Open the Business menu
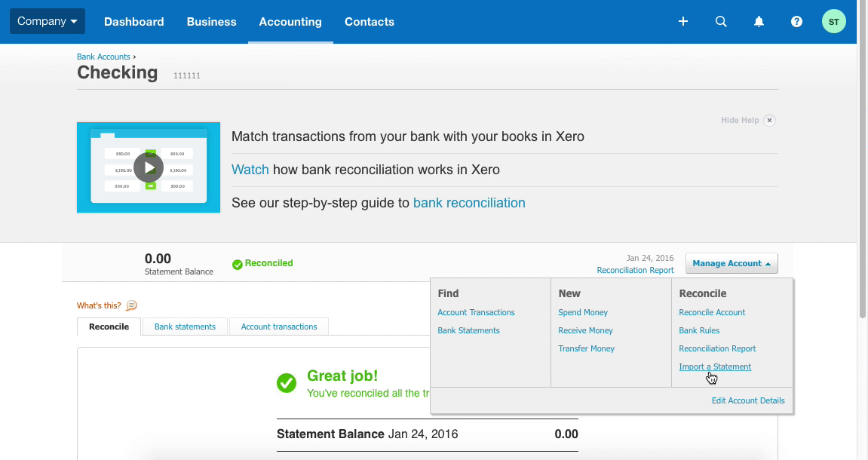The image size is (868, 460). tap(211, 22)
